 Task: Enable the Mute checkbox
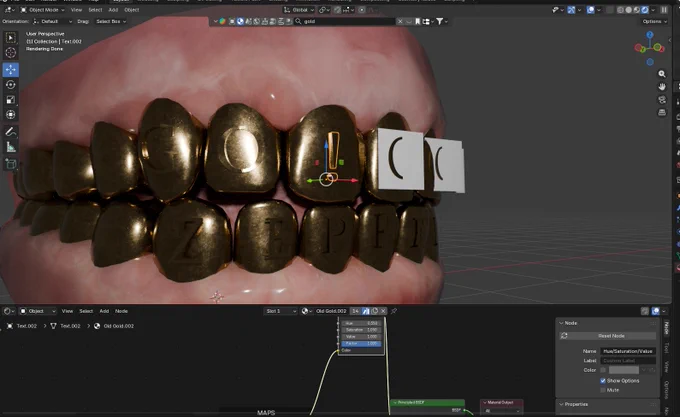603,390
